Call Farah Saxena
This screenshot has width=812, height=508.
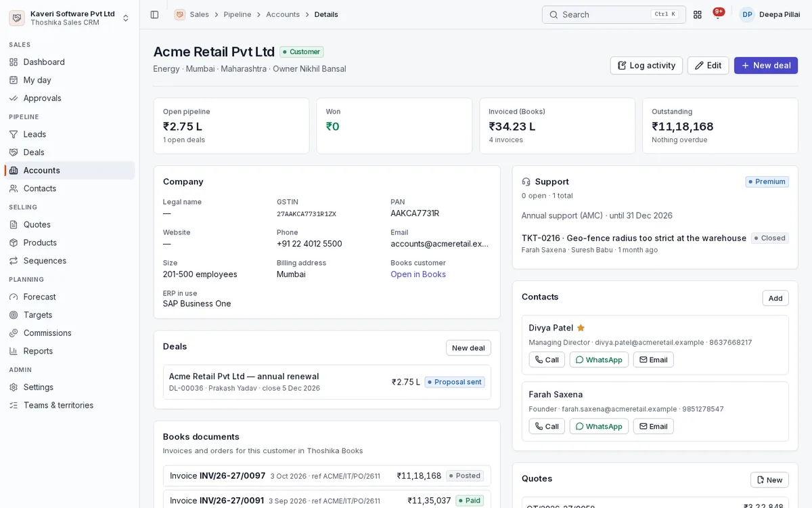(547, 426)
